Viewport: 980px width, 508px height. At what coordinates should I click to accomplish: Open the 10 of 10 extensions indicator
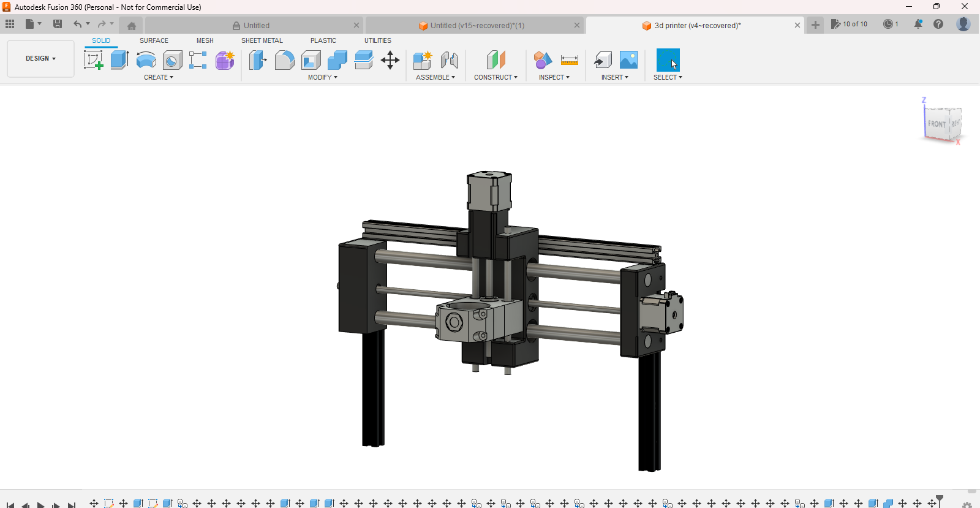coord(849,24)
